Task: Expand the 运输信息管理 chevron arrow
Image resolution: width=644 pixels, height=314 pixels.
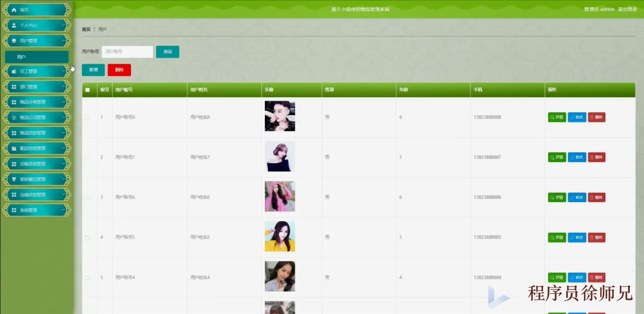Action: 63,164
